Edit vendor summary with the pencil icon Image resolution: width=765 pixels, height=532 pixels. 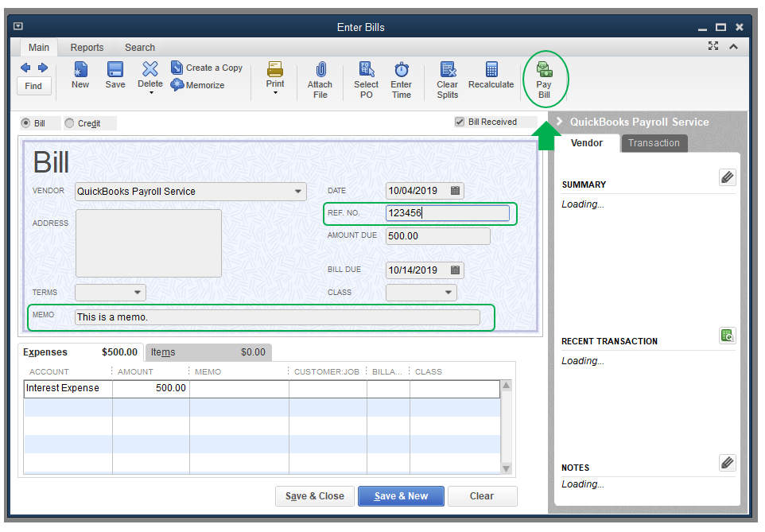tap(727, 177)
